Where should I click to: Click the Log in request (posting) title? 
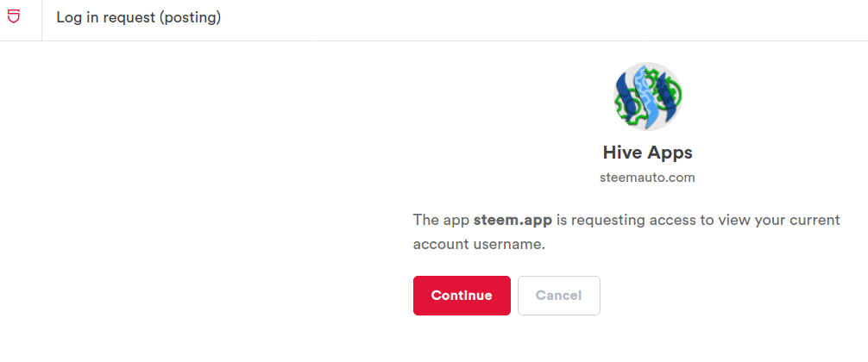click(x=138, y=18)
